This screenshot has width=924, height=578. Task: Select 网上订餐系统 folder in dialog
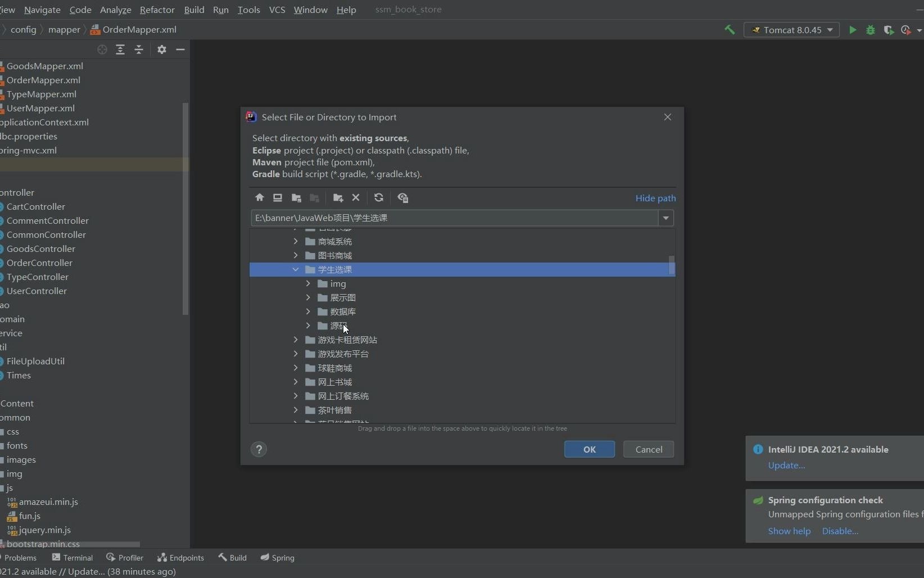tap(343, 396)
